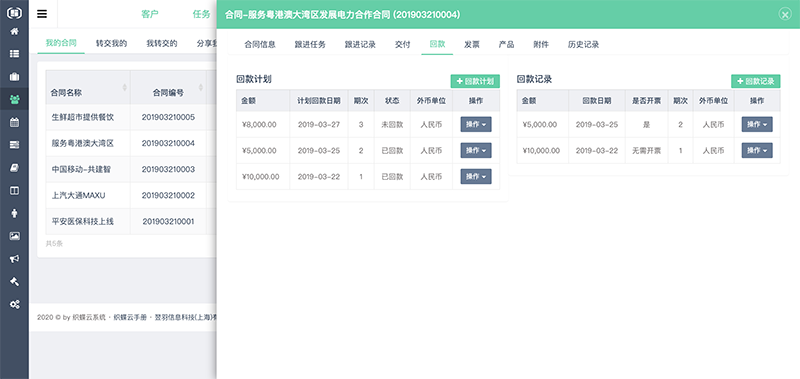Click the 无需开票 cell in payment records
This screenshot has height=379, width=800.
[x=646, y=150]
